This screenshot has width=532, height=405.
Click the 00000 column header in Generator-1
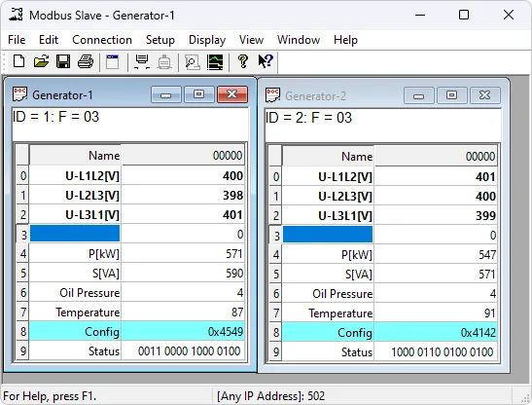pos(183,155)
